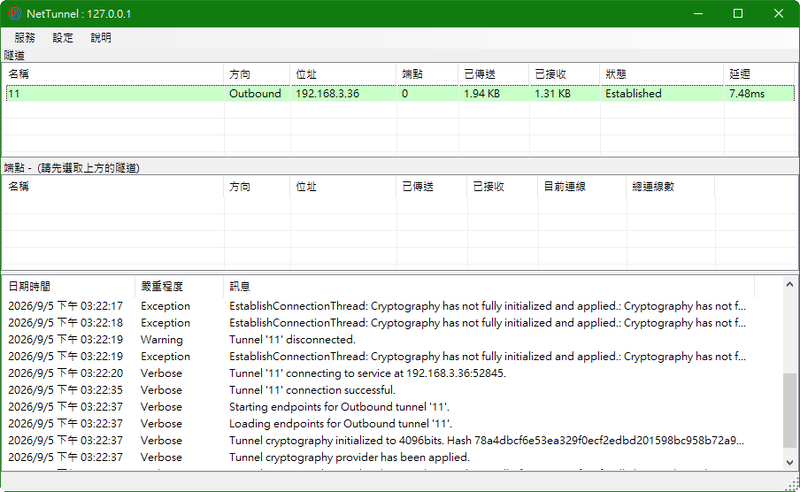Screen dimensions: 800x492
Task: Select the Exception log entry at 03:22:17
Action: click(378, 306)
